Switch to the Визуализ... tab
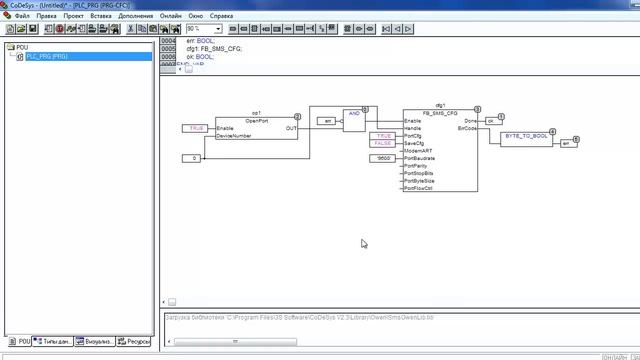 click(x=95, y=341)
